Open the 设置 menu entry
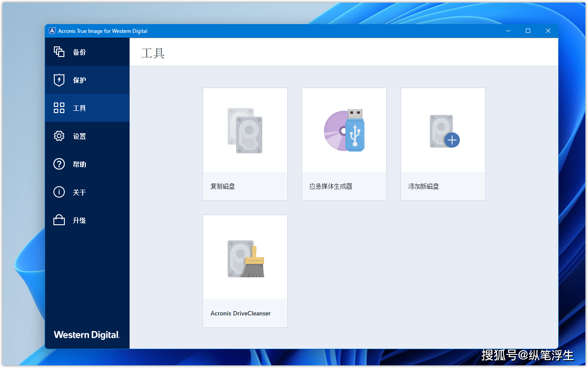Image resolution: width=588 pixels, height=368 pixels. pyautogui.click(x=87, y=136)
